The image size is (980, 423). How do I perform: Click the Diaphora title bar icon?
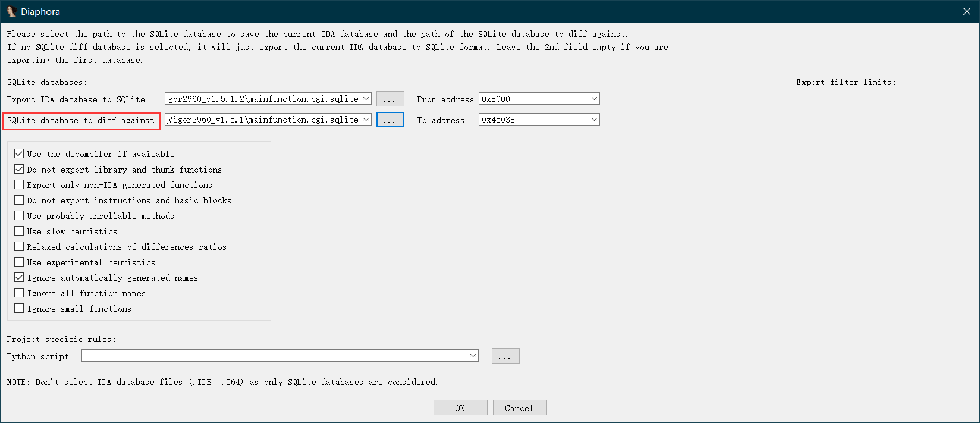[x=11, y=11]
